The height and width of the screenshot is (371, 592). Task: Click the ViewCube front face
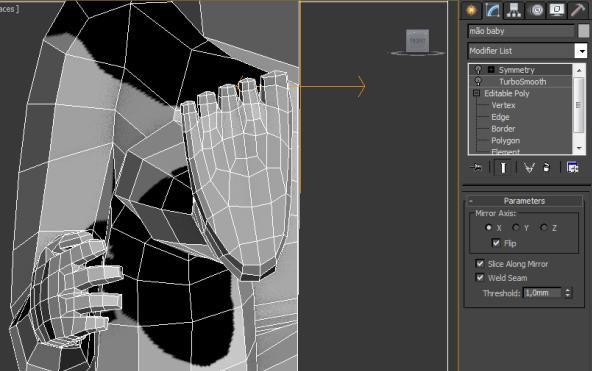[x=417, y=40]
